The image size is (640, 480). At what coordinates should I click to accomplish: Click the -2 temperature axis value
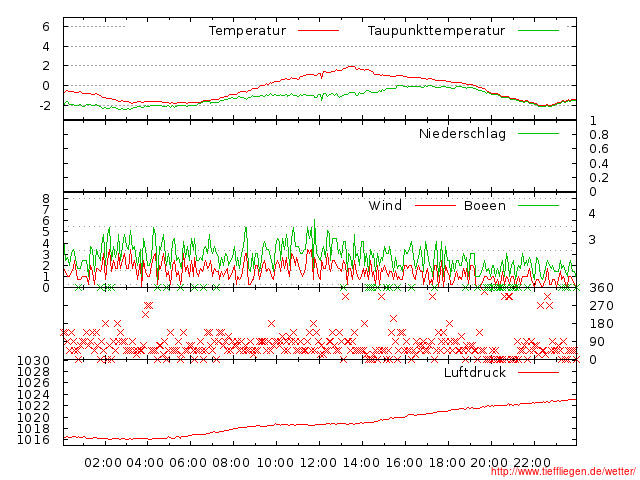(x=44, y=105)
